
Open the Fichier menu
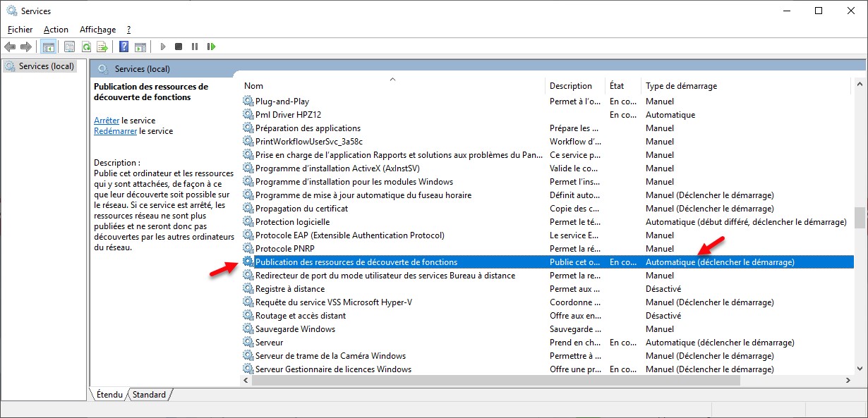point(20,30)
